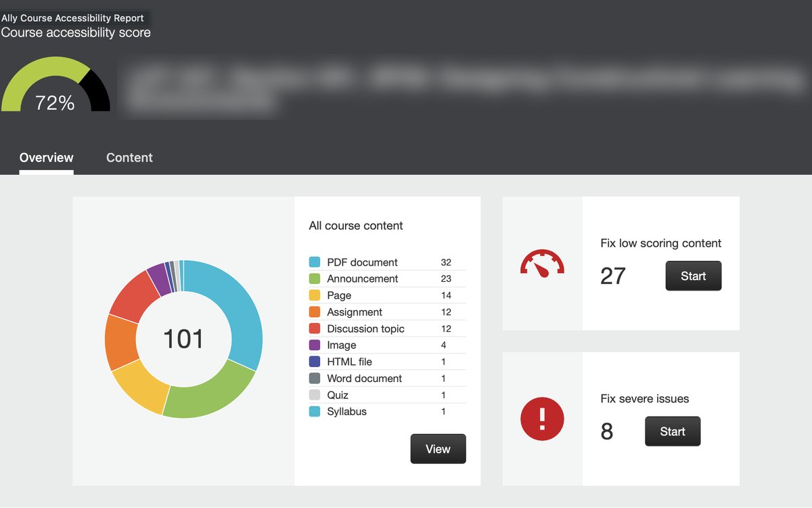This screenshot has height=508, width=812.
Task: Select the PDF document blue legend swatch
Action: [315, 262]
